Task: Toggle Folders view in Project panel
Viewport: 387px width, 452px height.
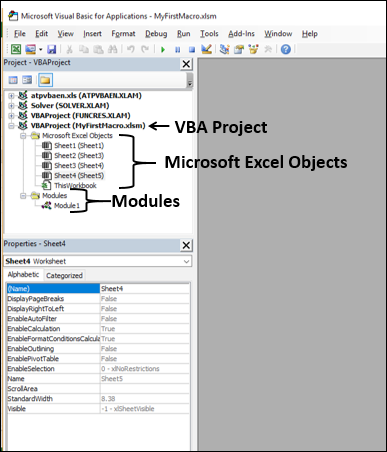Action: point(45,80)
